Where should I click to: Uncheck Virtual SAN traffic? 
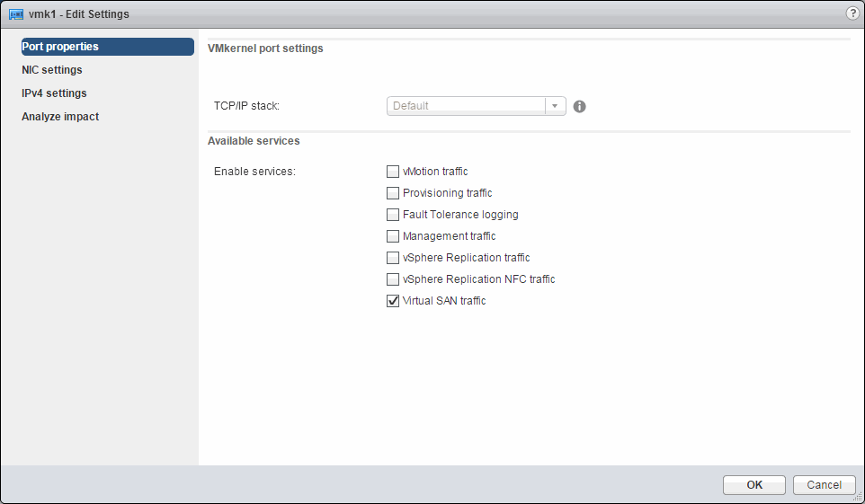(393, 301)
